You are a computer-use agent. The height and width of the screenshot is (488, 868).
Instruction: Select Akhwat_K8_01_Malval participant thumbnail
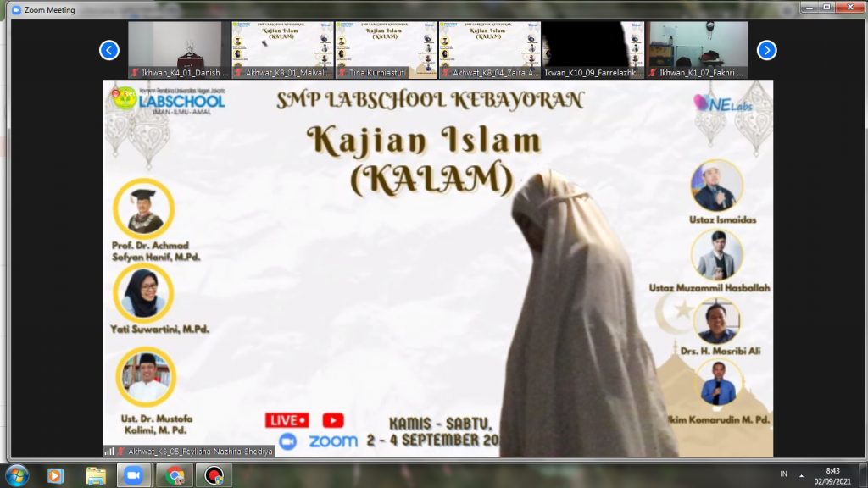282,49
